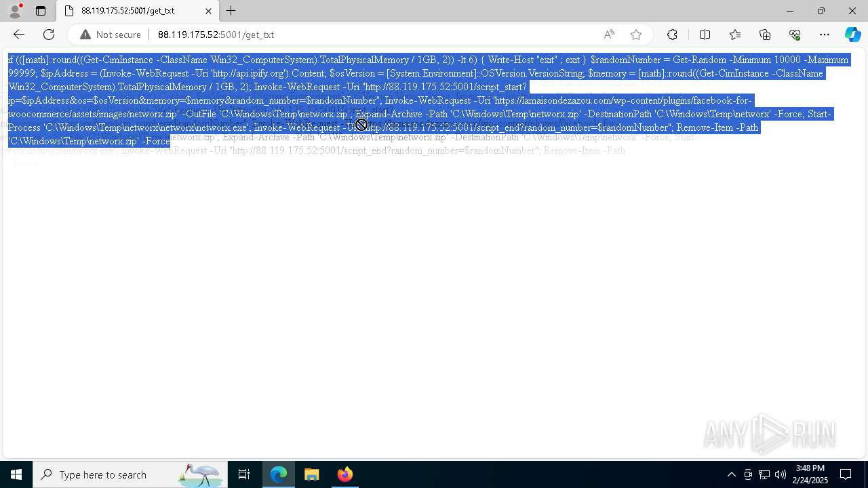Open Task View on taskbar

click(x=244, y=474)
